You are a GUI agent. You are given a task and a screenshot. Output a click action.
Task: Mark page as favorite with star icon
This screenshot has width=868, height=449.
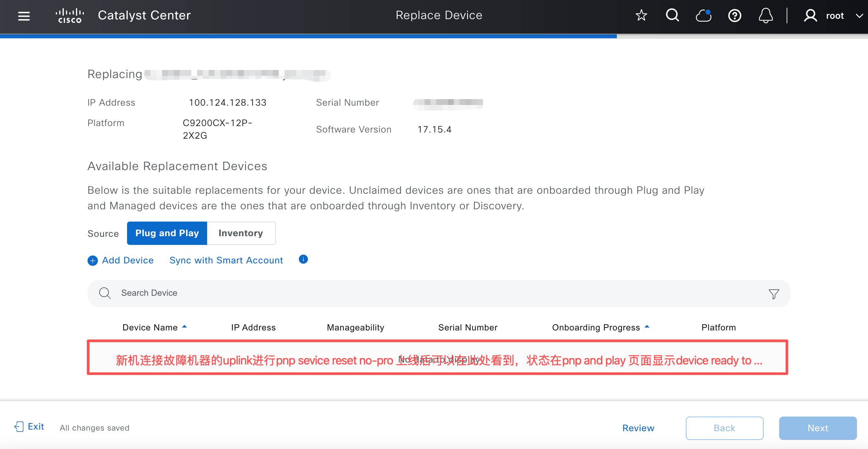[x=641, y=16]
